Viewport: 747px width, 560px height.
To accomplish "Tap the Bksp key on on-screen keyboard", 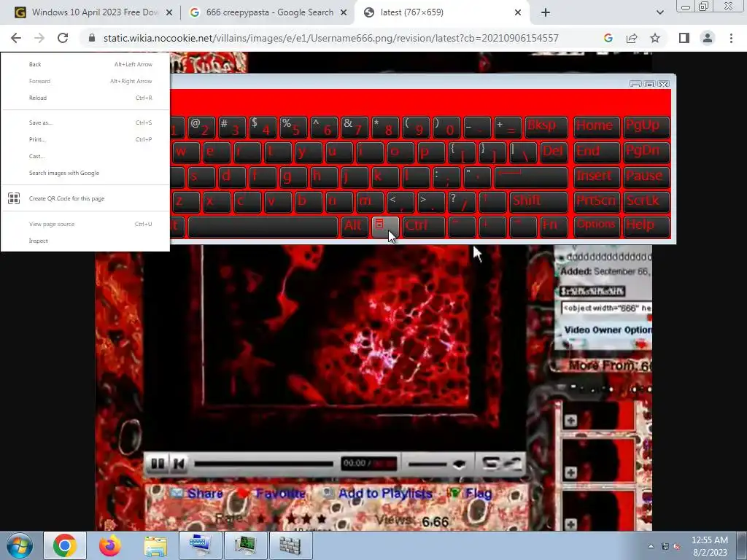I will (546, 127).
